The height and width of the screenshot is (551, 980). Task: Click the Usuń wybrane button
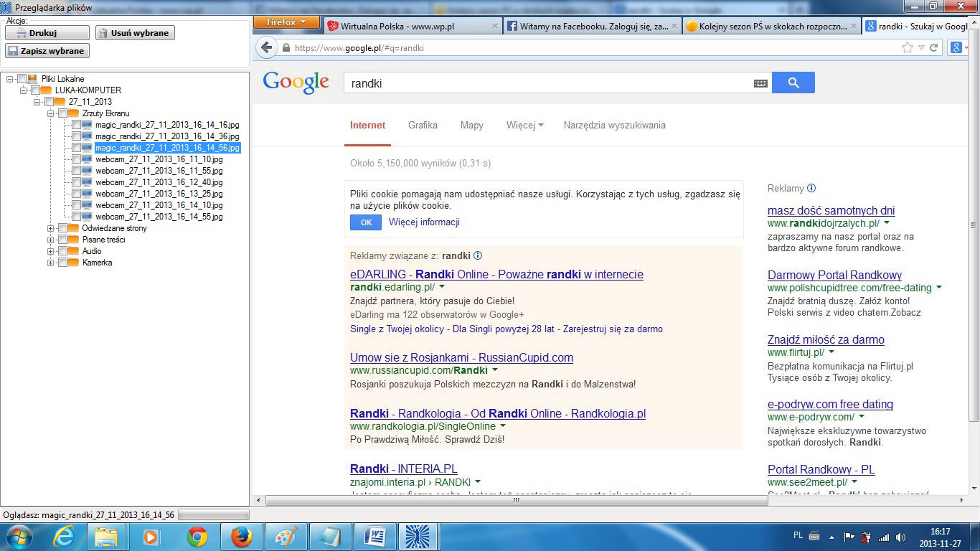[135, 33]
